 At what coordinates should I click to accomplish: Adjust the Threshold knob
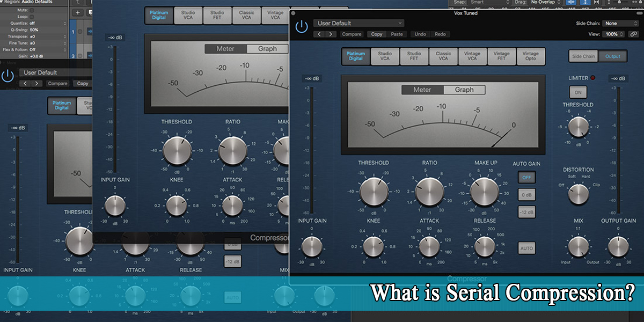click(374, 191)
